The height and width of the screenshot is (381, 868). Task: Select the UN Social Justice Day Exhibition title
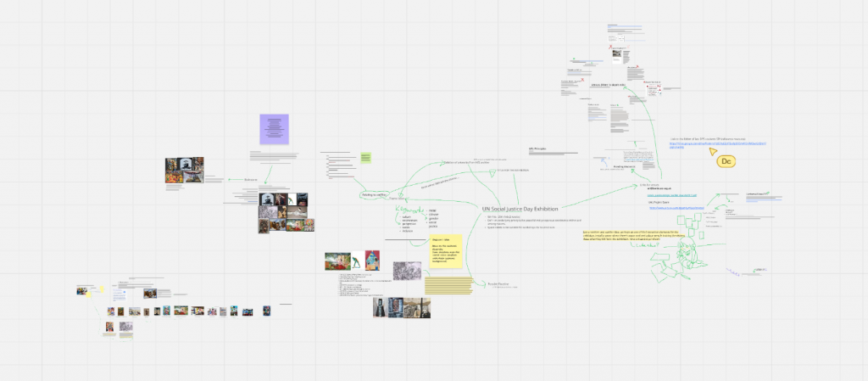(x=520, y=209)
